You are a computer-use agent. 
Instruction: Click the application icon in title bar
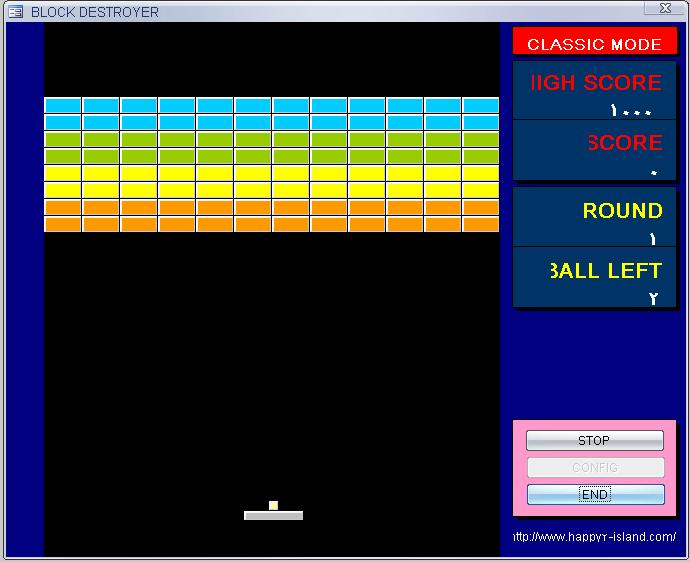(15, 12)
